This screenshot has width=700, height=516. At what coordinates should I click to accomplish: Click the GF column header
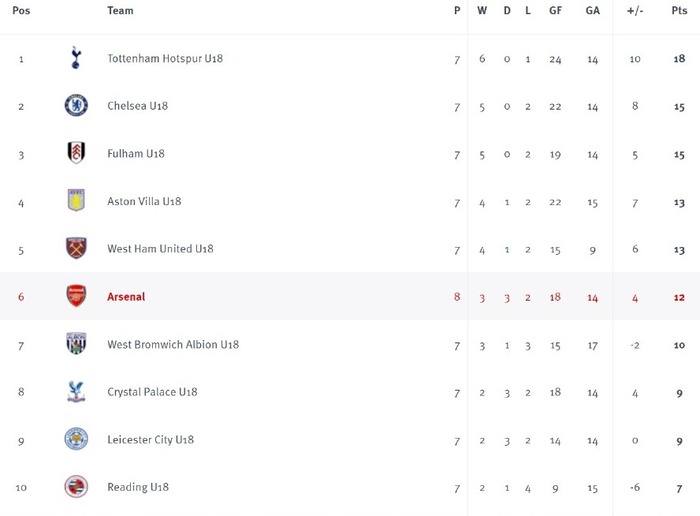pos(555,10)
